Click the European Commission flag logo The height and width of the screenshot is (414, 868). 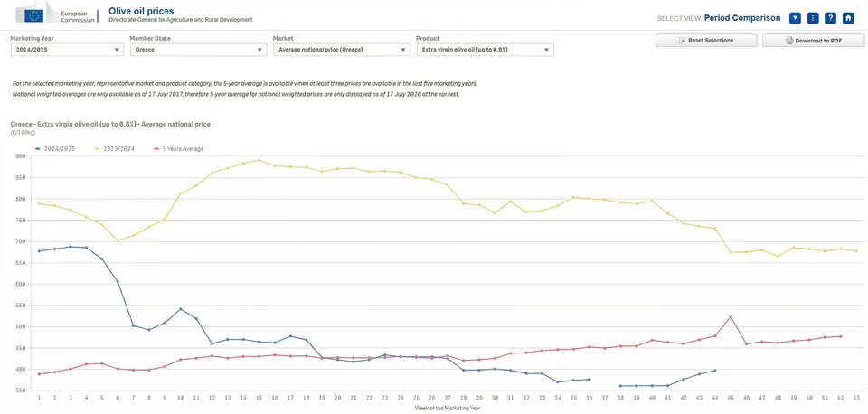pyautogui.click(x=34, y=15)
